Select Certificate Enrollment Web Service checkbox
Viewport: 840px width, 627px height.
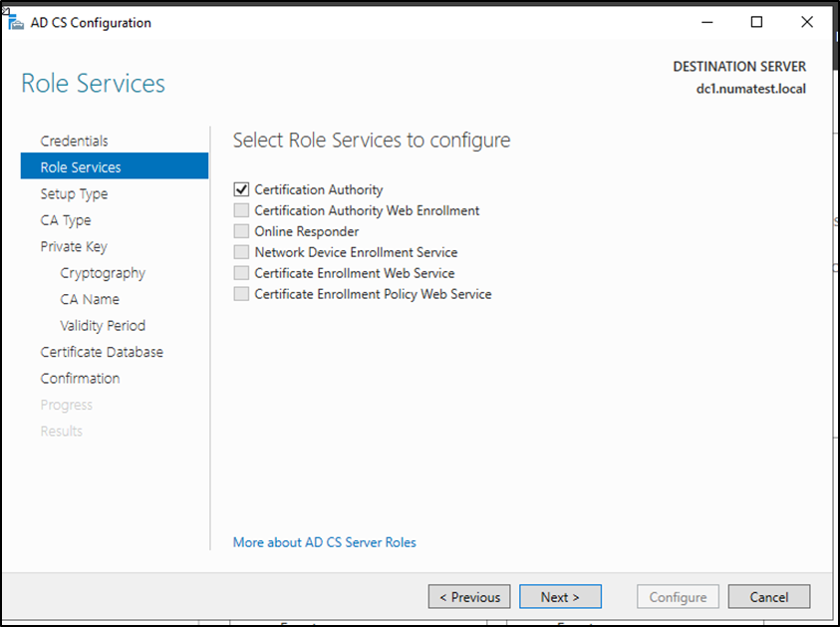tap(241, 273)
